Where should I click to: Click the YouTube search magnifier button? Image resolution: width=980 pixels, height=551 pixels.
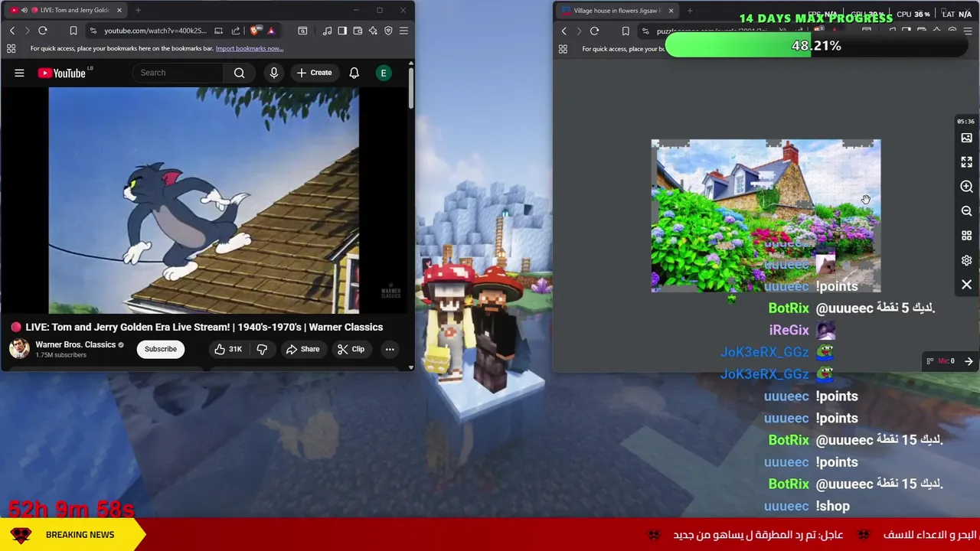pyautogui.click(x=239, y=73)
